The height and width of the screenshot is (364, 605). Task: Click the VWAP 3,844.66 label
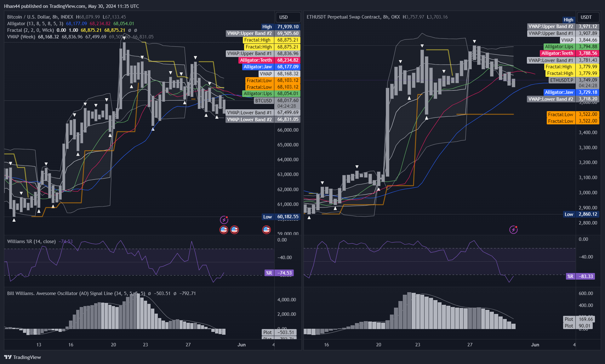[x=579, y=40]
